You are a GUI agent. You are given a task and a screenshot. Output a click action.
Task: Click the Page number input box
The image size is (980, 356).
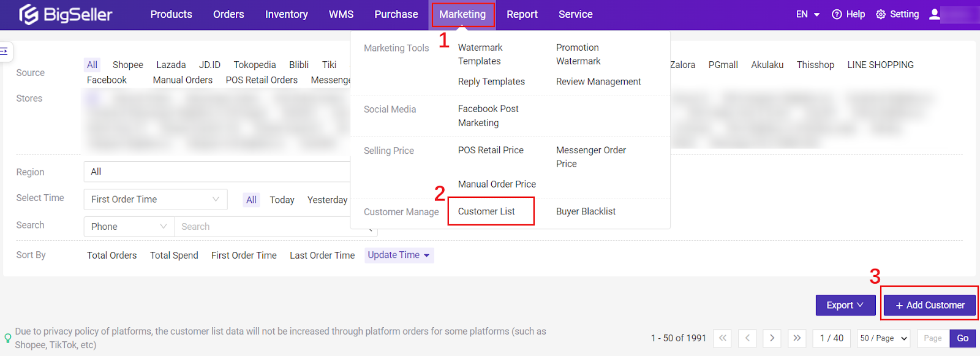coord(933,338)
